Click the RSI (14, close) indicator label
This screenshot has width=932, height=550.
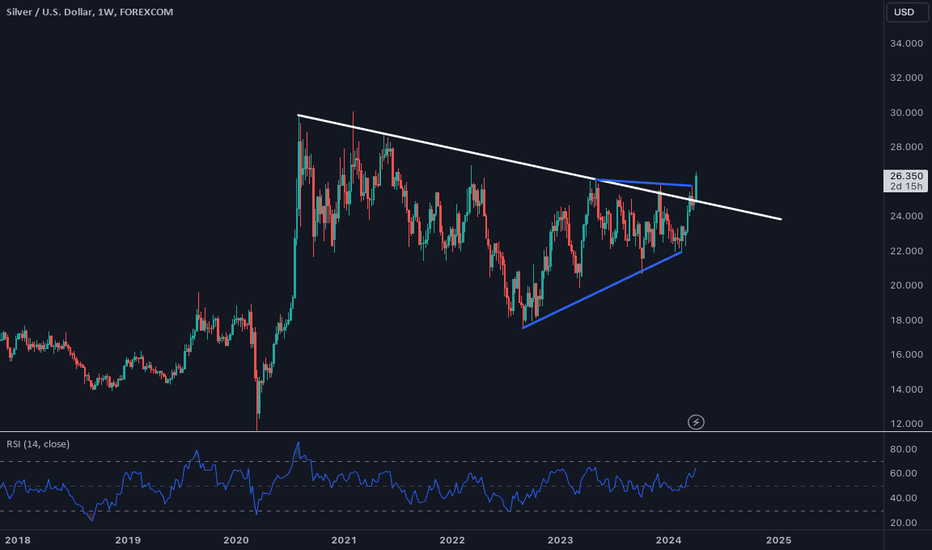pyautogui.click(x=38, y=444)
